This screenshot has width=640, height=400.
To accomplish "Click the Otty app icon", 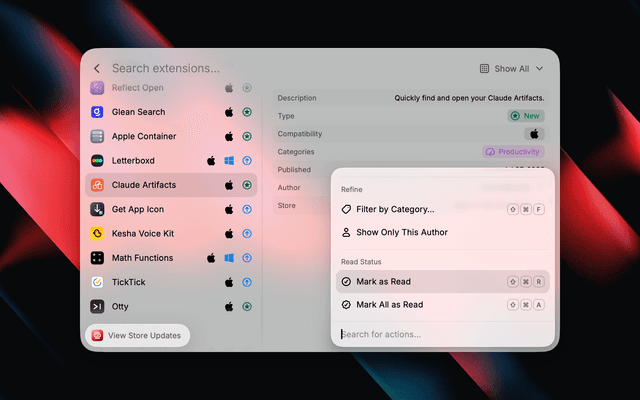I will (97, 307).
